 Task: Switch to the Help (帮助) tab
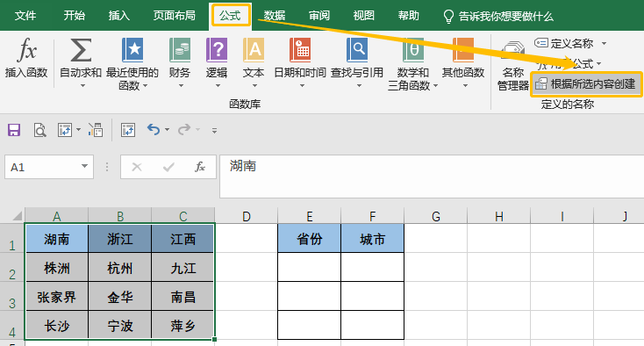pos(409,16)
